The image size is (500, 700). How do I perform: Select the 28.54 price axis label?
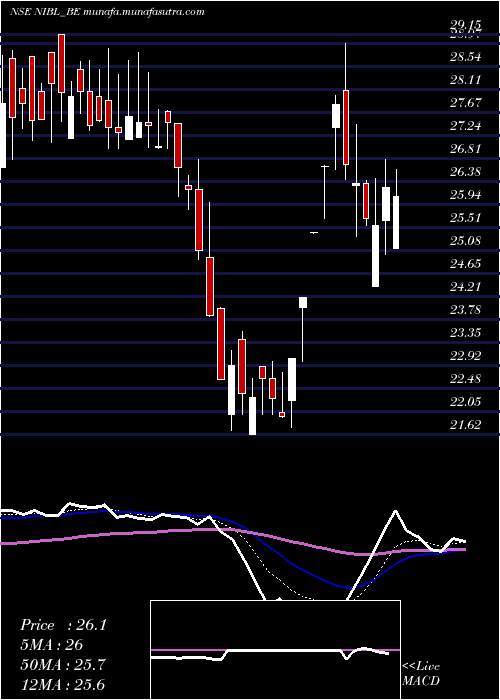pos(467,57)
